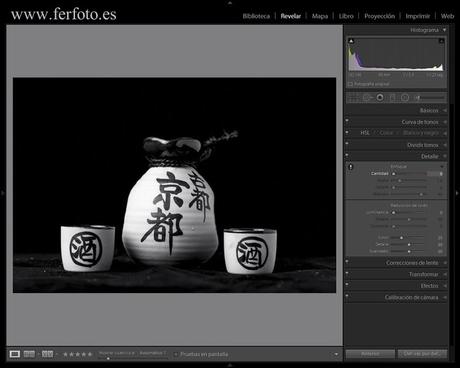Select the Red Eye Correction tool

tap(380, 98)
